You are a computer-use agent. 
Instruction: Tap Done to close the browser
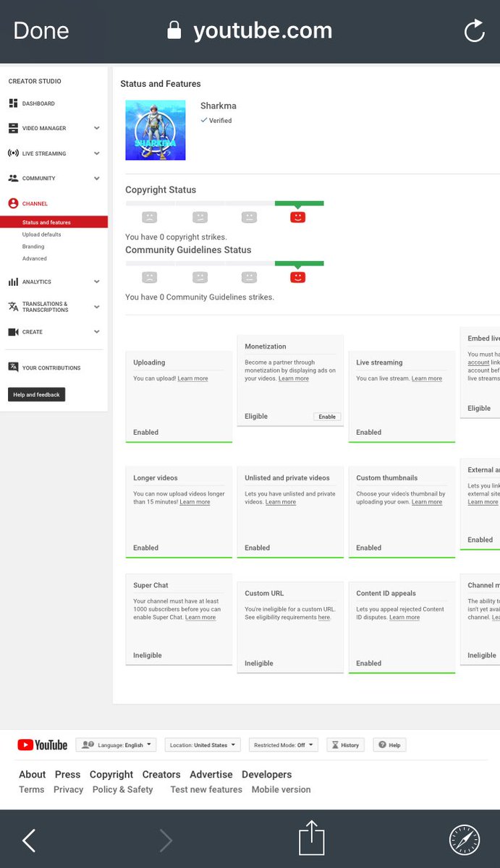(41, 30)
